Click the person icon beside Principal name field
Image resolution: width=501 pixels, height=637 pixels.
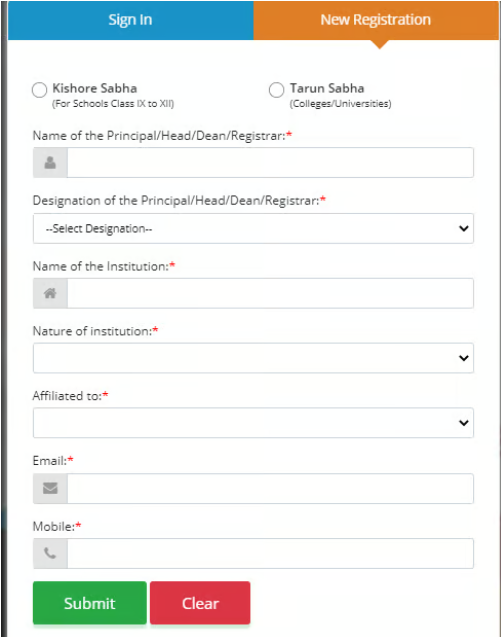pos(50,162)
